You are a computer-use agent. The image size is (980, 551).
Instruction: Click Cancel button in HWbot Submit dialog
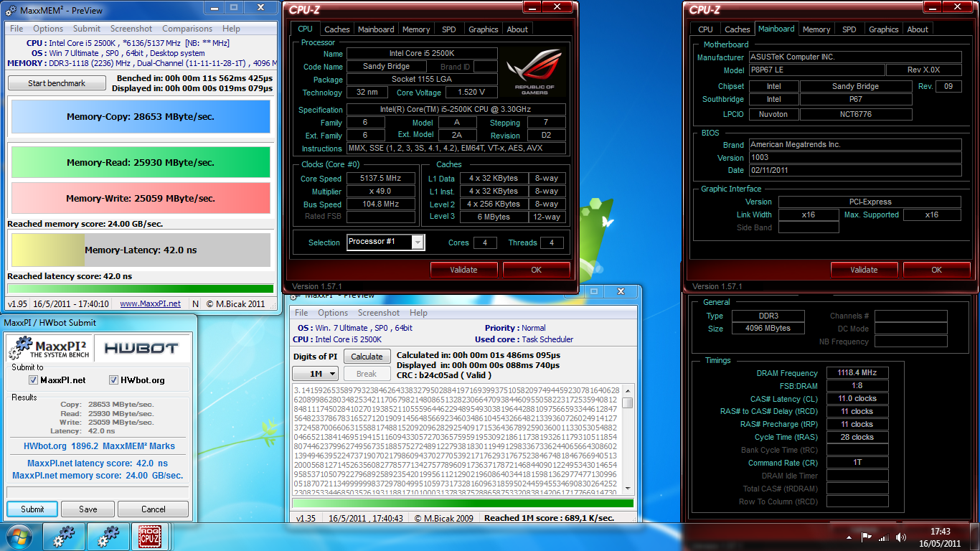(154, 509)
